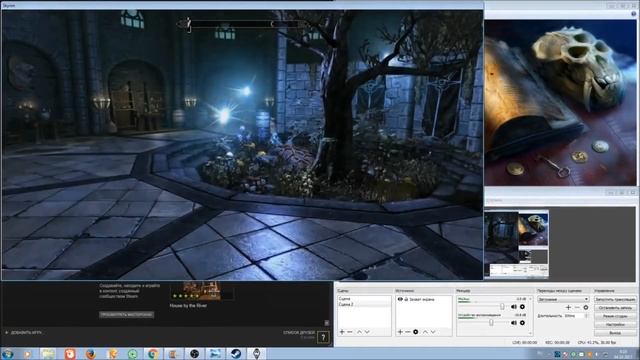Move the selected scene down

(367, 332)
